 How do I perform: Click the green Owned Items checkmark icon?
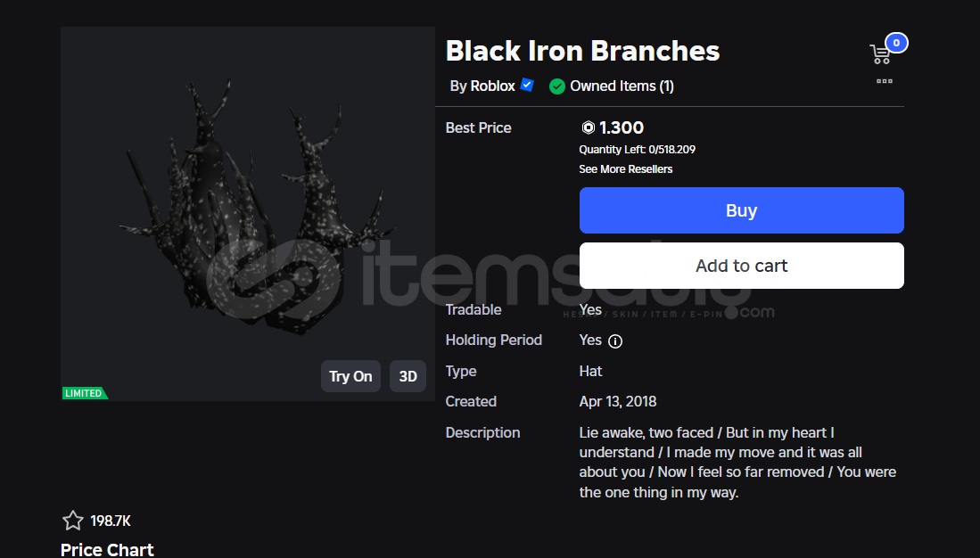(x=556, y=86)
